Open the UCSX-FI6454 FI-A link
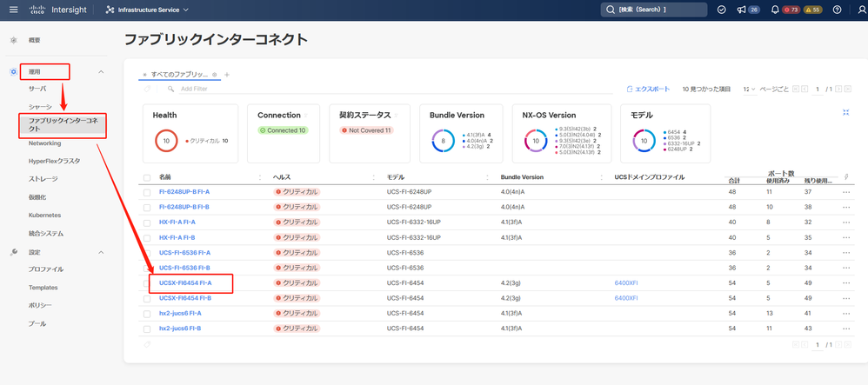The height and width of the screenshot is (385, 868). pos(185,282)
